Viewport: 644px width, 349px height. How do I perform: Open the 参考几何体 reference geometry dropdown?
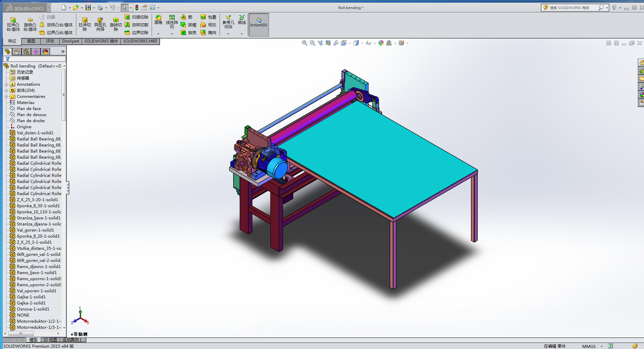click(228, 34)
